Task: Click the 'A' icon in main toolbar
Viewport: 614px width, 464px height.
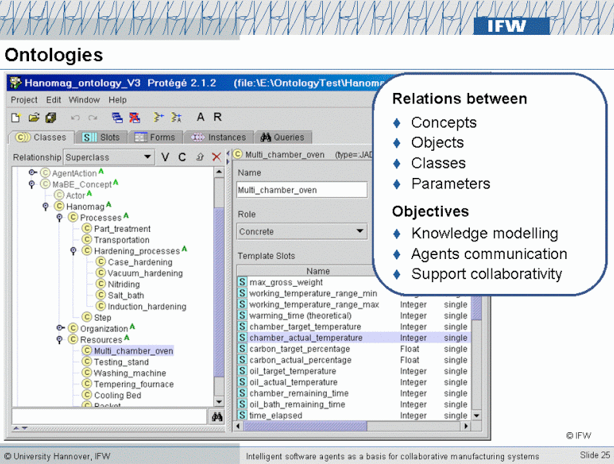Action: pyautogui.click(x=201, y=118)
